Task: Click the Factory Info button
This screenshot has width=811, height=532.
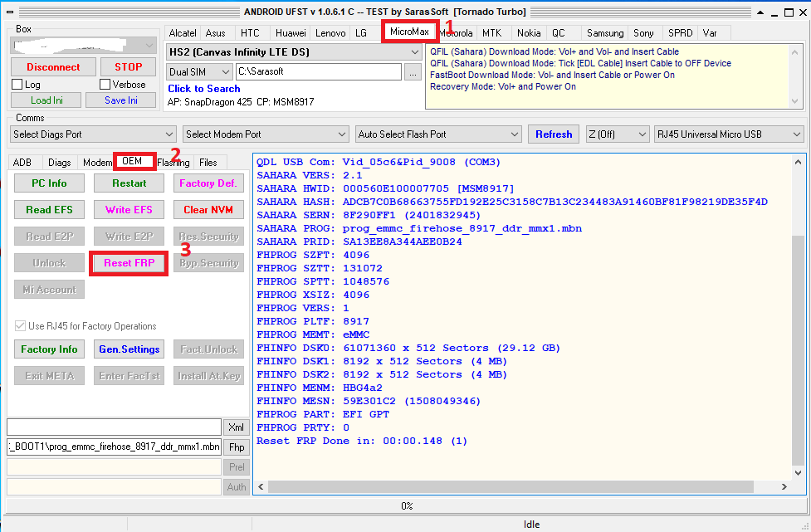Action: [x=49, y=349]
